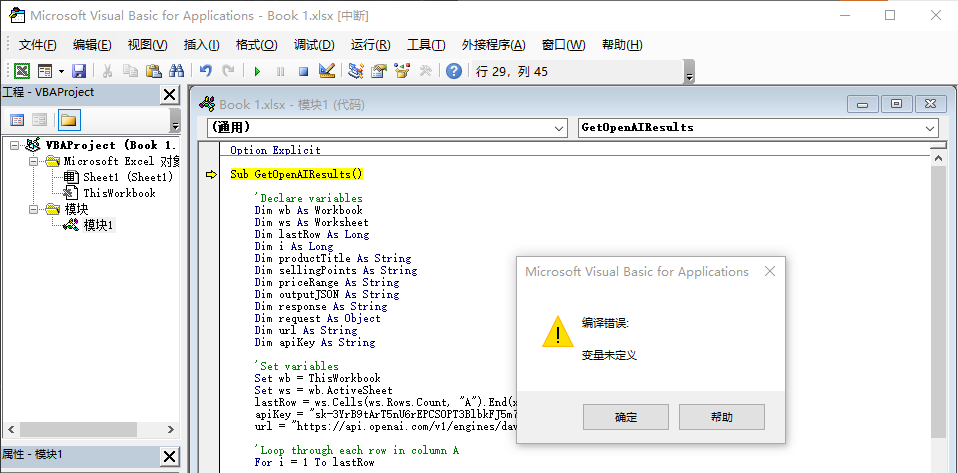Toggle Folders view in project panel
958x473 pixels.
(x=68, y=120)
